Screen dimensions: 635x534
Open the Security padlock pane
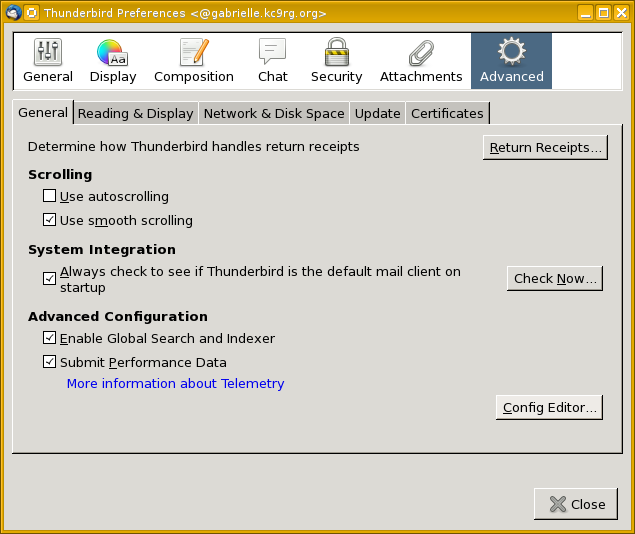(337, 61)
